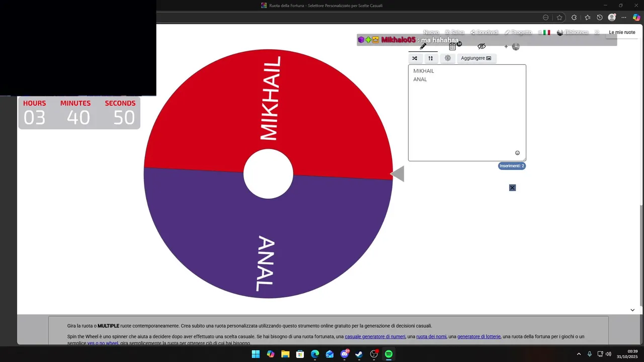Viewport: 644px width, 362px height.
Task: Open Biblioteca from the top menu
Action: (x=573, y=32)
